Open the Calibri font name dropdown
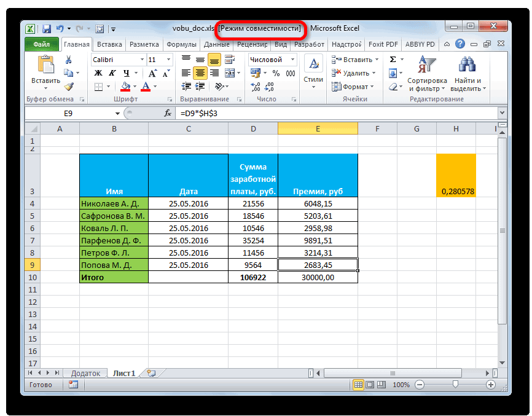532x416 pixels. pyautogui.click(x=141, y=60)
